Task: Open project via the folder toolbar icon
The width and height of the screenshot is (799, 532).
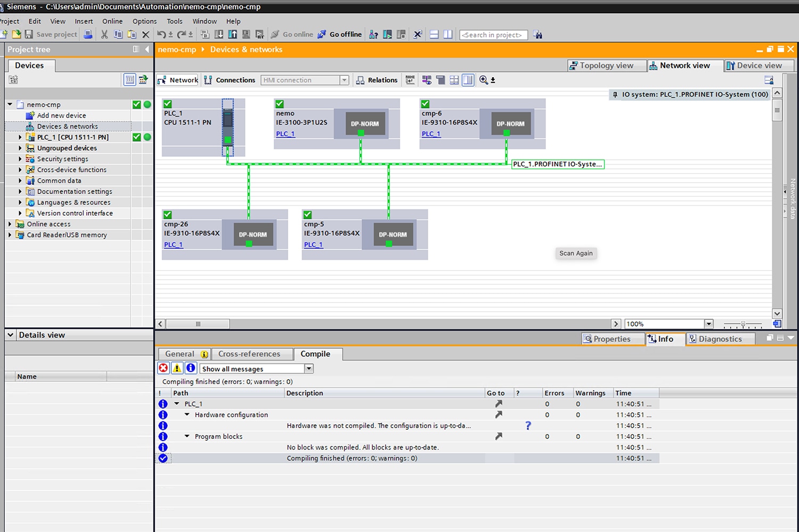Action: (x=17, y=35)
